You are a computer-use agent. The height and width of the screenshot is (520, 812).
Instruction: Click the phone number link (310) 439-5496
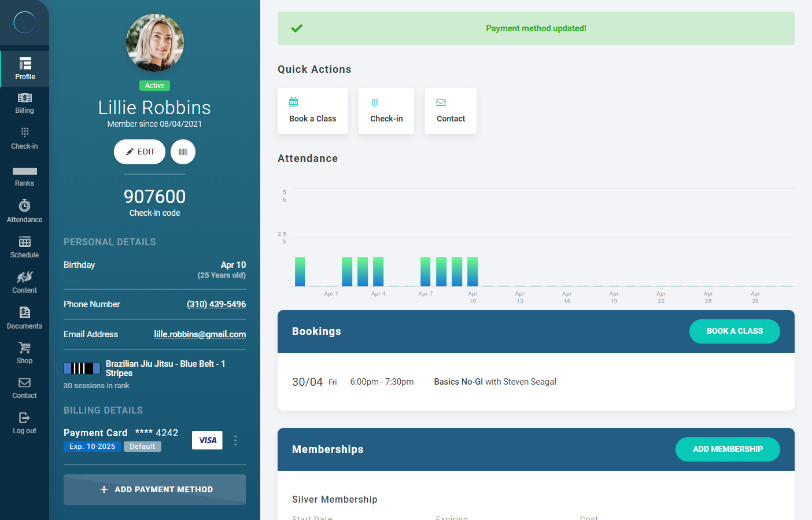coord(216,304)
